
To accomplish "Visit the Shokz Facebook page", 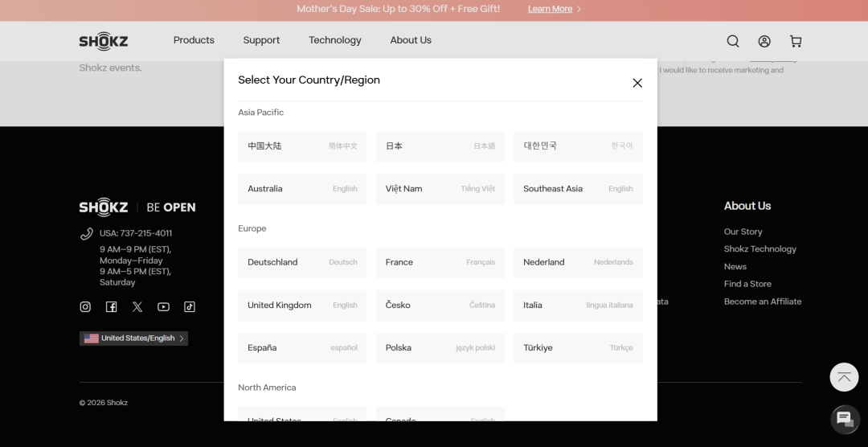I will pos(111,307).
